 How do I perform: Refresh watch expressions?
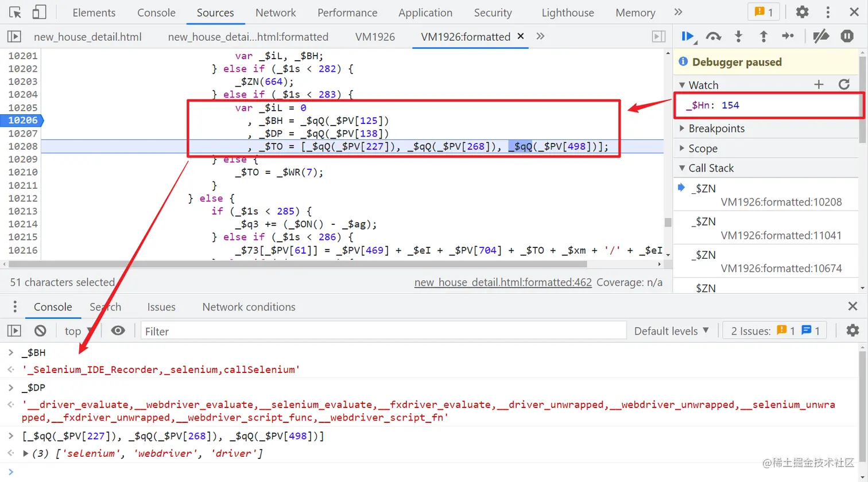(844, 85)
